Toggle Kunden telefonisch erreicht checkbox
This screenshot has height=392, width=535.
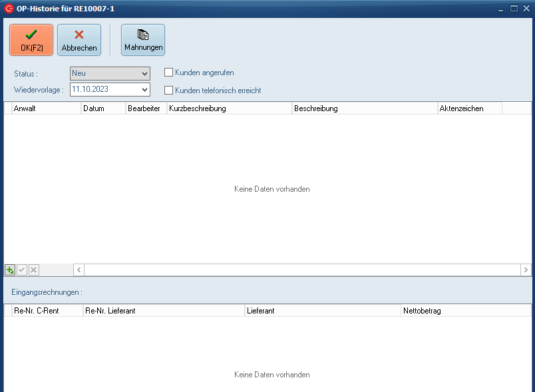point(169,90)
